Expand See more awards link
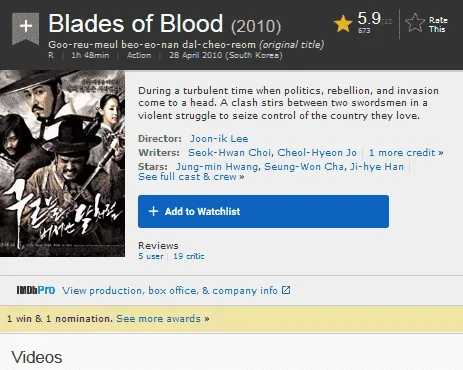Viewport: 463px width, 370px height. click(163, 319)
